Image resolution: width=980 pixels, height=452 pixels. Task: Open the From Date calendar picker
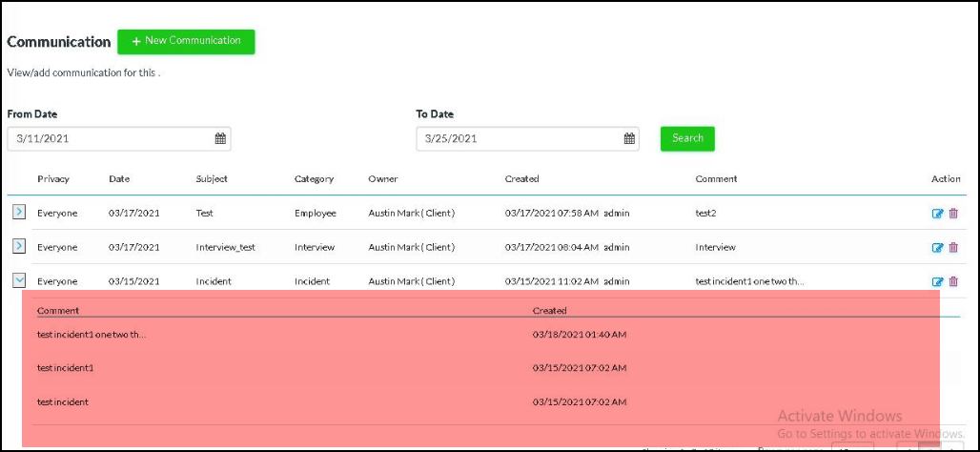tap(220, 139)
